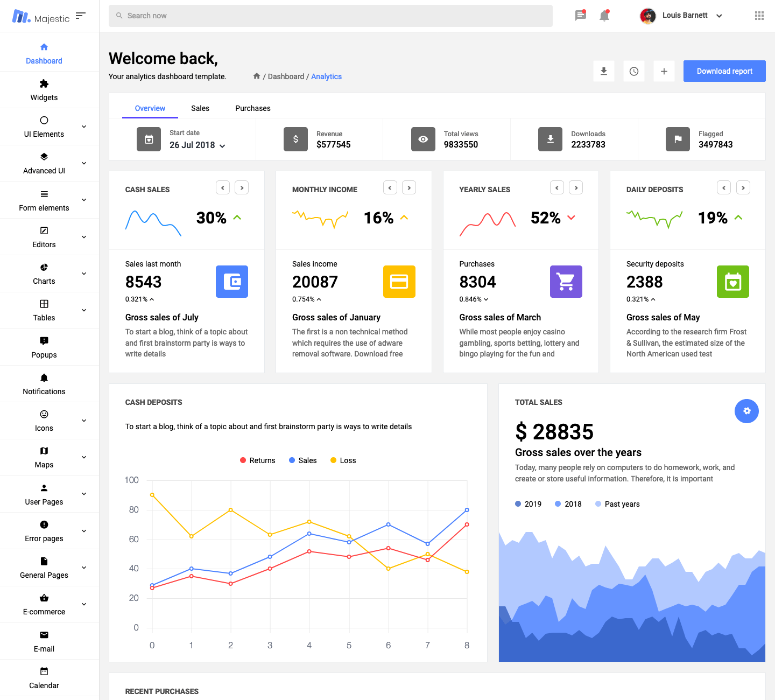
Task: Click the messages chat icon in header
Action: point(580,16)
